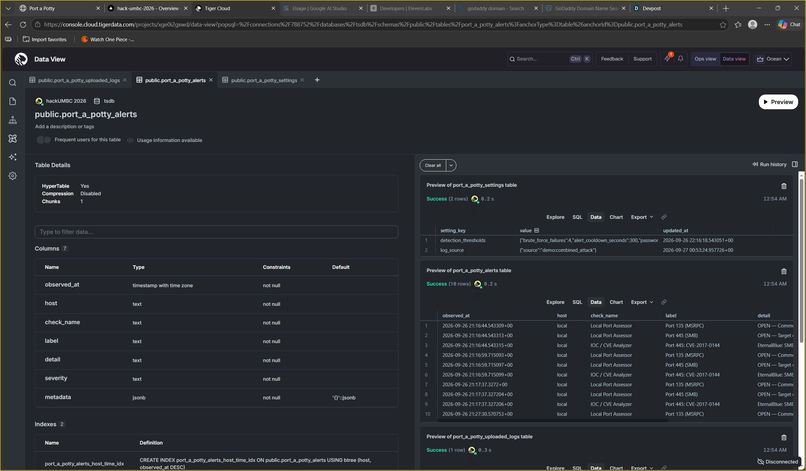Select Explore tab in settings preview

point(555,217)
